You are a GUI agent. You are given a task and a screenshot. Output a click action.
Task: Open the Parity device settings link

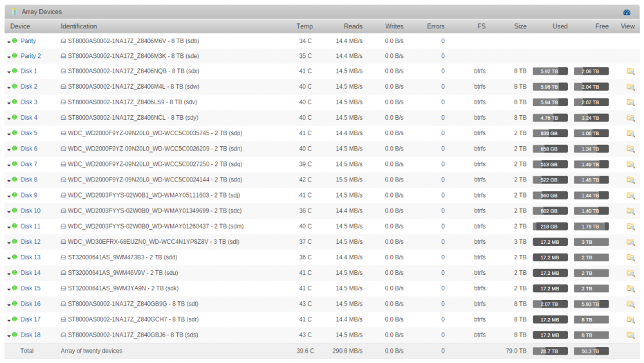tap(28, 41)
